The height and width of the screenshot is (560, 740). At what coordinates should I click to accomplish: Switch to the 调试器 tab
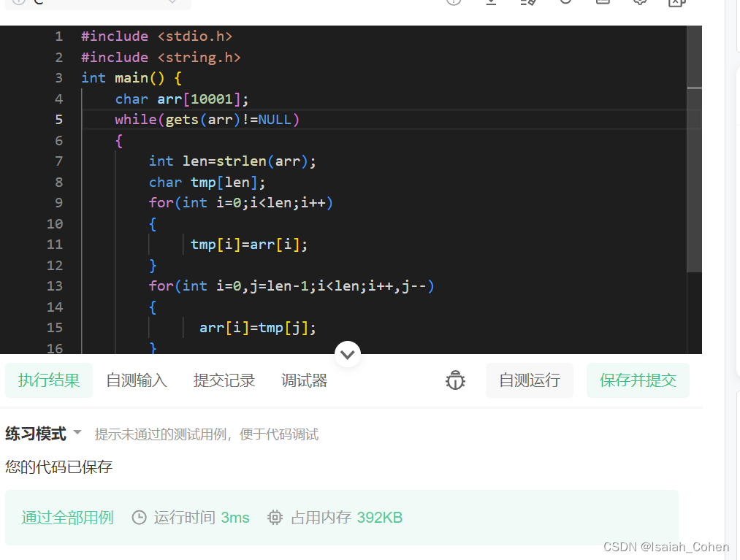[x=304, y=380]
